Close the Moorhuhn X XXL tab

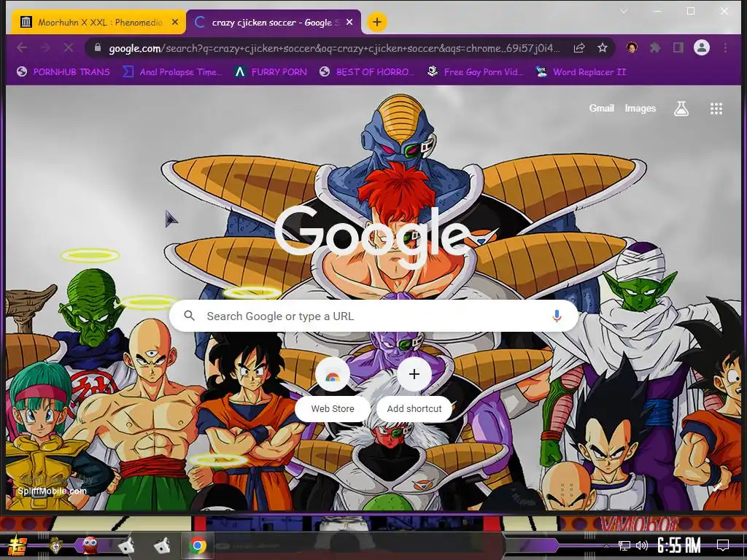click(175, 22)
